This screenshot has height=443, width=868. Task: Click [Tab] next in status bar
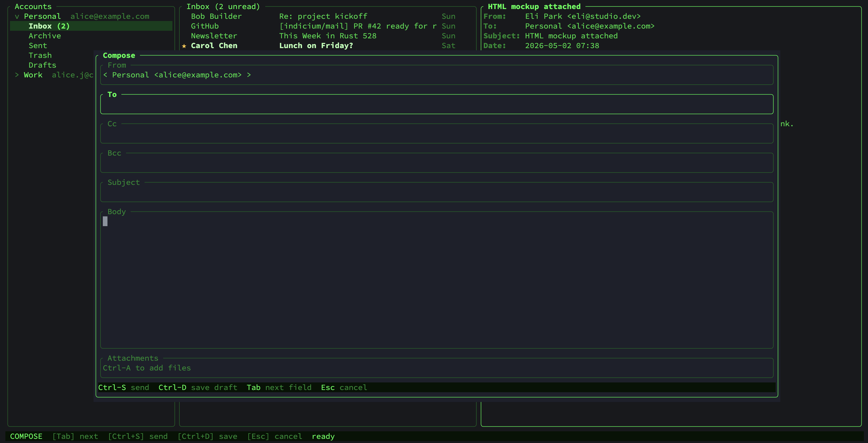[x=75, y=437]
